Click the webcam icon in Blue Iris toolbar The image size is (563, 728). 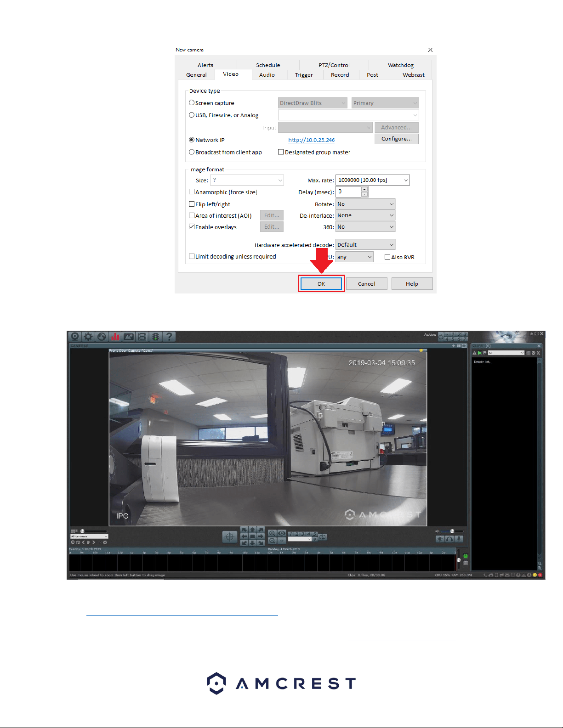[x=74, y=337]
